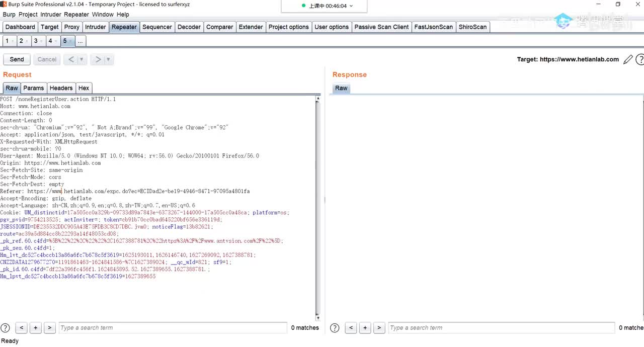Click the response search previous match button
The height and width of the screenshot is (347, 644).
[x=351, y=327]
